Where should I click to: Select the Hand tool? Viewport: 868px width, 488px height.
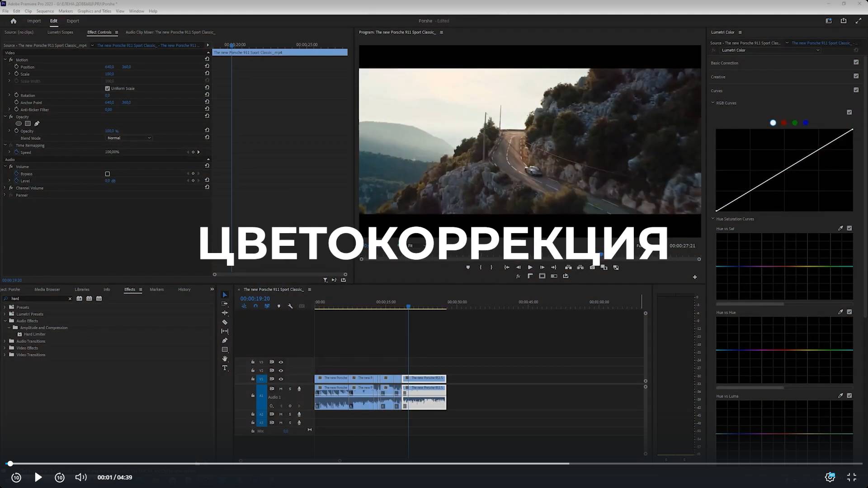(x=225, y=359)
